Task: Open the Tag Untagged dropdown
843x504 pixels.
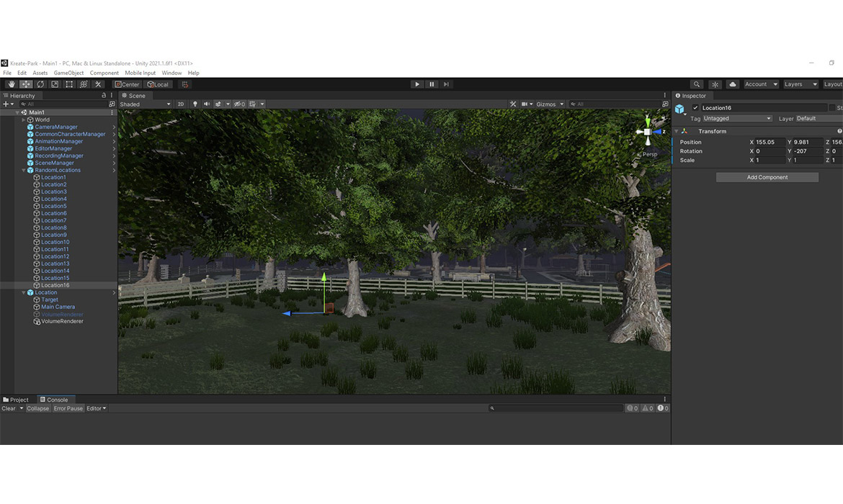Action: point(736,118)
